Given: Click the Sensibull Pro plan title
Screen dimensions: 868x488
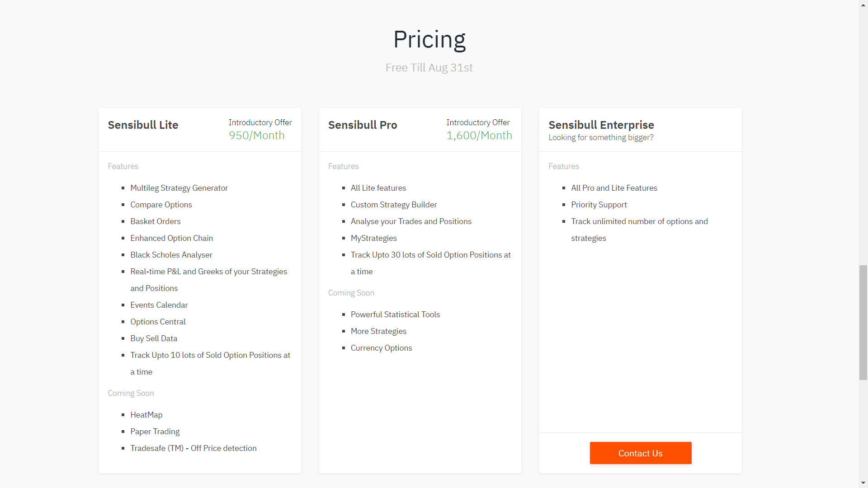Looking at the screenshot, I should 363,125.
